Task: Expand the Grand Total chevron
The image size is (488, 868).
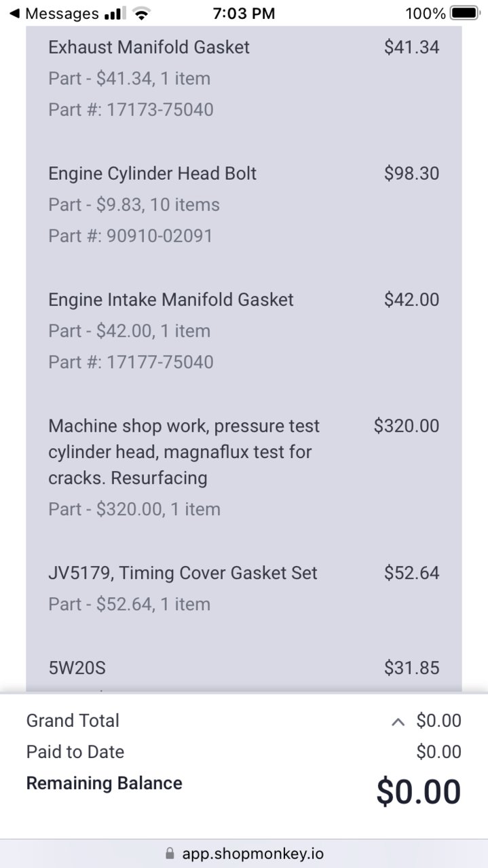Action: [x=398, y=722]
